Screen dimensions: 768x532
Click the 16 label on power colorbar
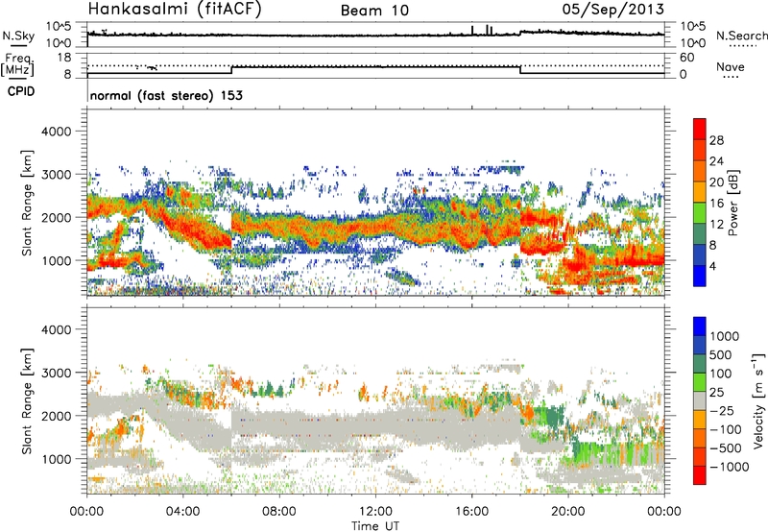(716, 204)
